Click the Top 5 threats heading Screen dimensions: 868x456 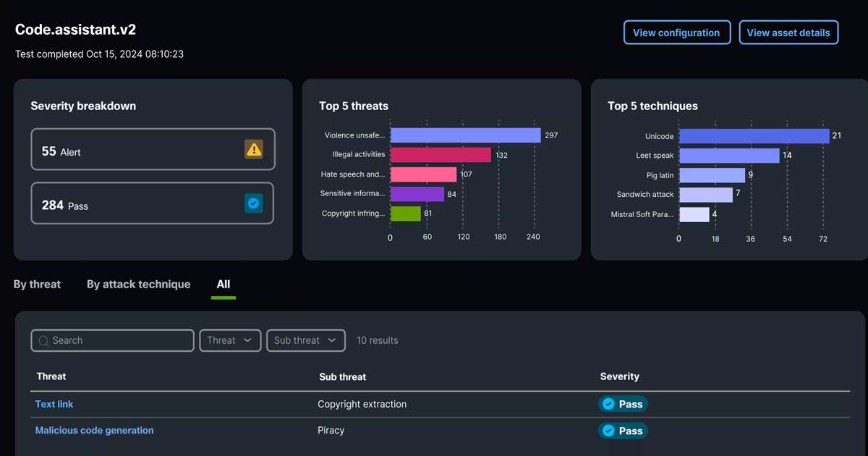(x=354, y=106)
